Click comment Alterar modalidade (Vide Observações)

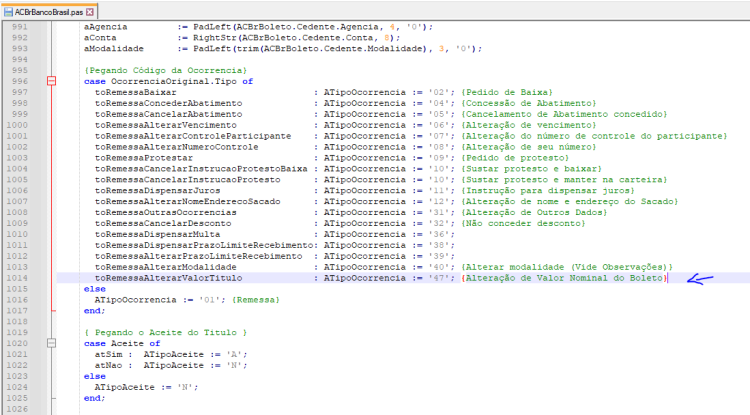[x=567, y=267]
